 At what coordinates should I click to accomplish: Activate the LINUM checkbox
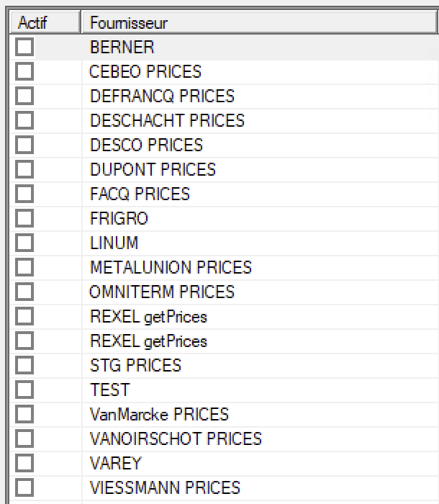24,243
